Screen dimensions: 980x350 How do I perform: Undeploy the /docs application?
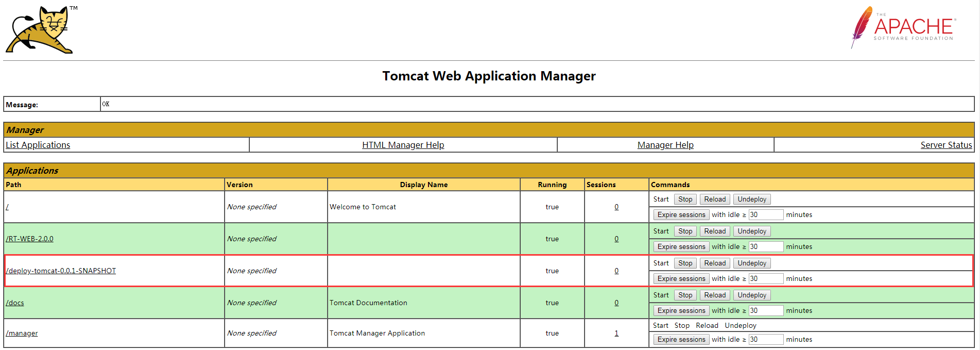[751, 295]
